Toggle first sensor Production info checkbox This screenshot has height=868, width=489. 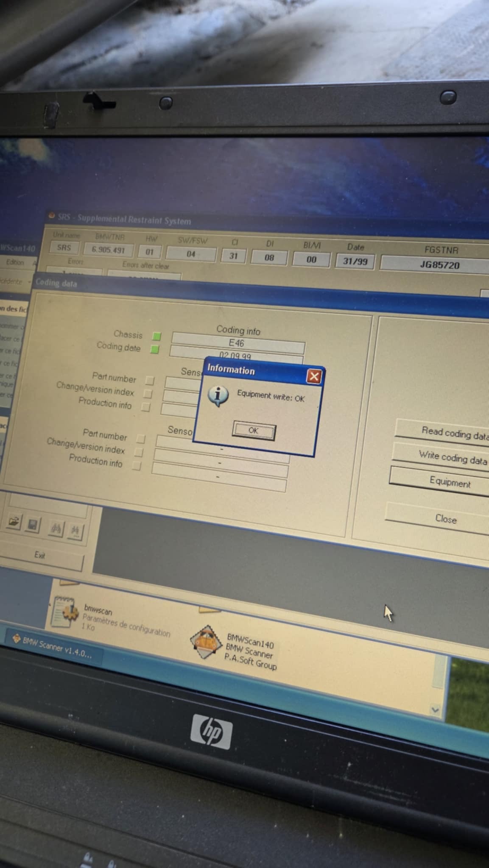(145, 407)
